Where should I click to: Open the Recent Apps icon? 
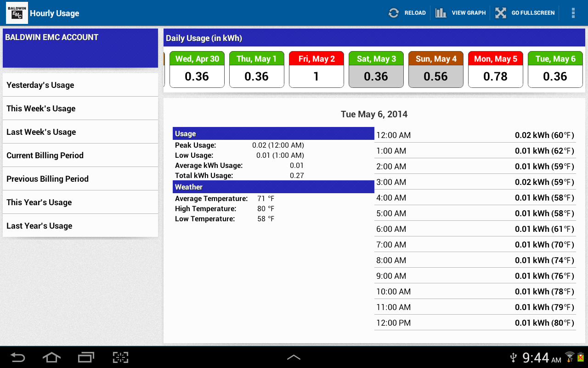point(85,357)
